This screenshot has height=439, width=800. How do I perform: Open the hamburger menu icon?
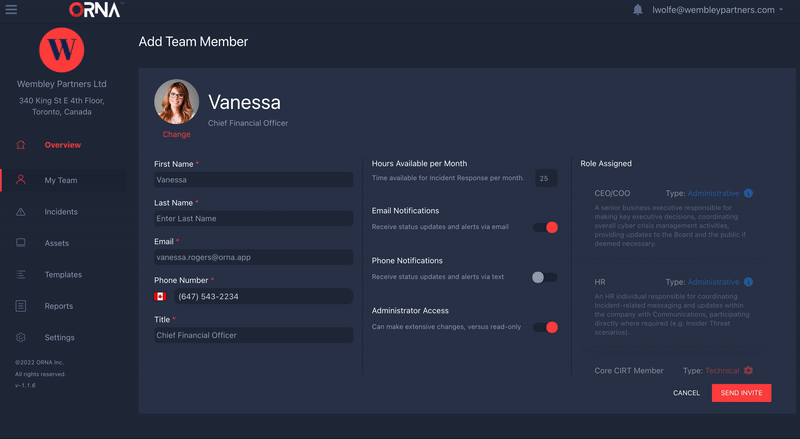pyautogui.click(x=11, y=10)
